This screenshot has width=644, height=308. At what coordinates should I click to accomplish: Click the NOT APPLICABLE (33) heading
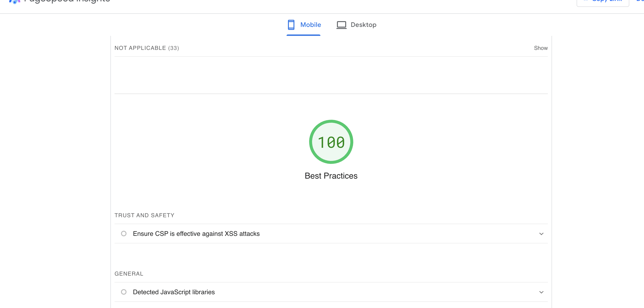click(x=147, y=48)
